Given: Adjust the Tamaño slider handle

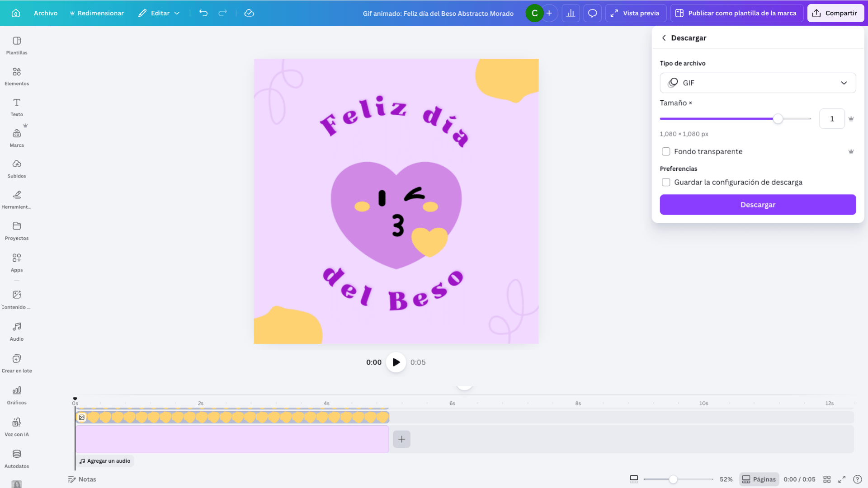Looking at the screenshot, I should coord(778,119).
